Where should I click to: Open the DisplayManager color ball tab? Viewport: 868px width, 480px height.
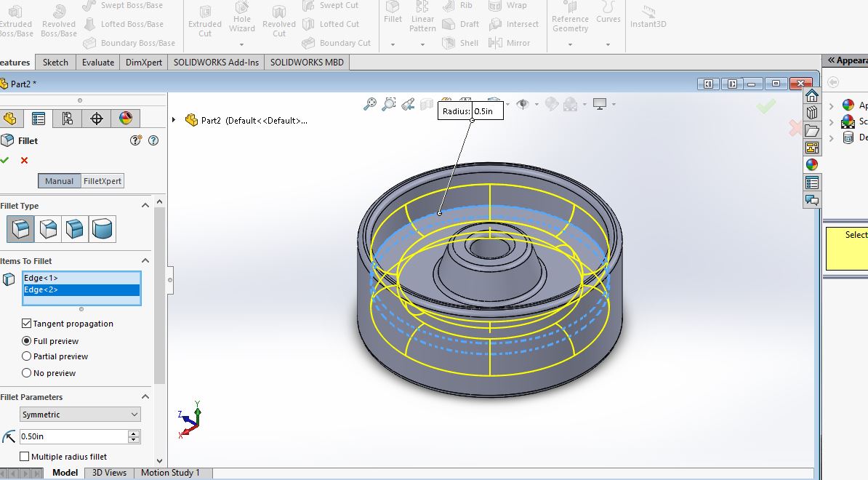point(126,119)
